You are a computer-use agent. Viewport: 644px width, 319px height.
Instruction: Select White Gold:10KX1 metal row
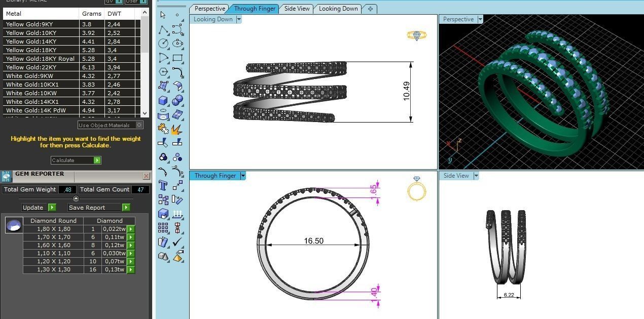tap(71, 85)
